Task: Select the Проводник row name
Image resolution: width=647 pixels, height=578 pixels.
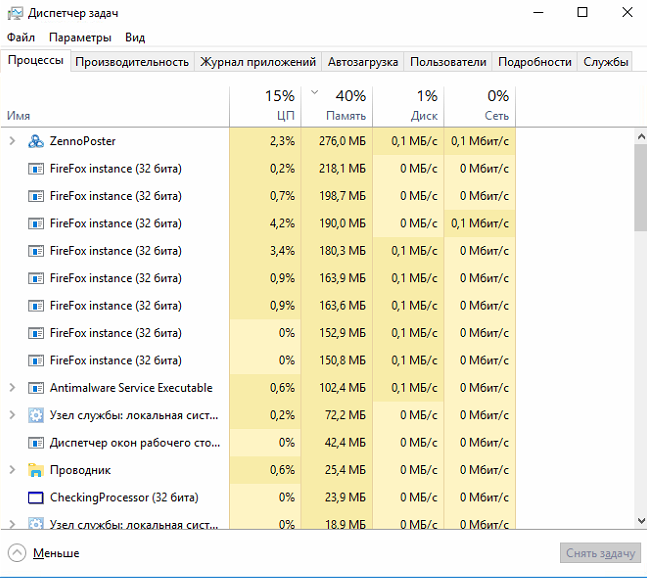Action: (x=80, y=470)
